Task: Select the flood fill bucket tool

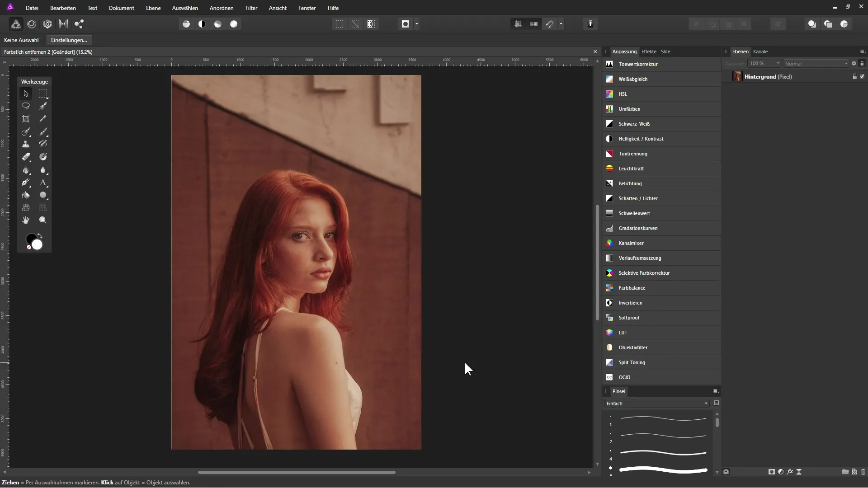Action: [x=26, y=195]
